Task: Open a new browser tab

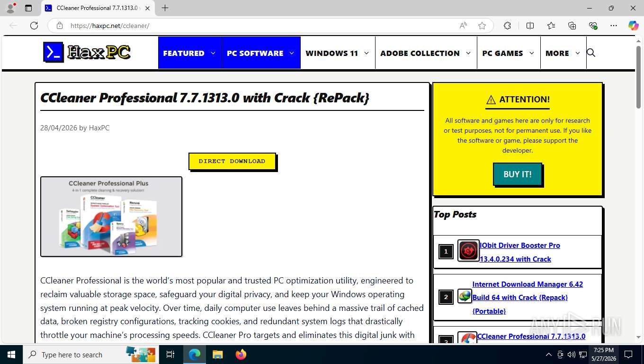Action: tap(165, 8)
